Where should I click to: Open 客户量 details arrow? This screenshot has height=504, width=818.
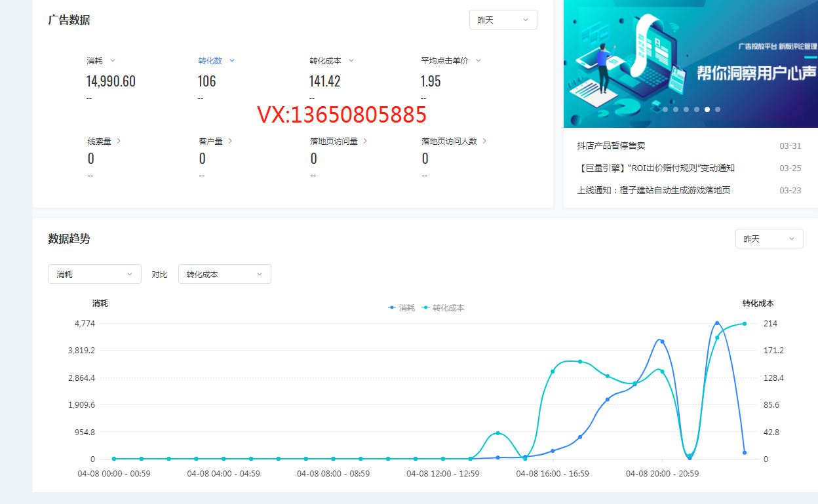point(230,141)
